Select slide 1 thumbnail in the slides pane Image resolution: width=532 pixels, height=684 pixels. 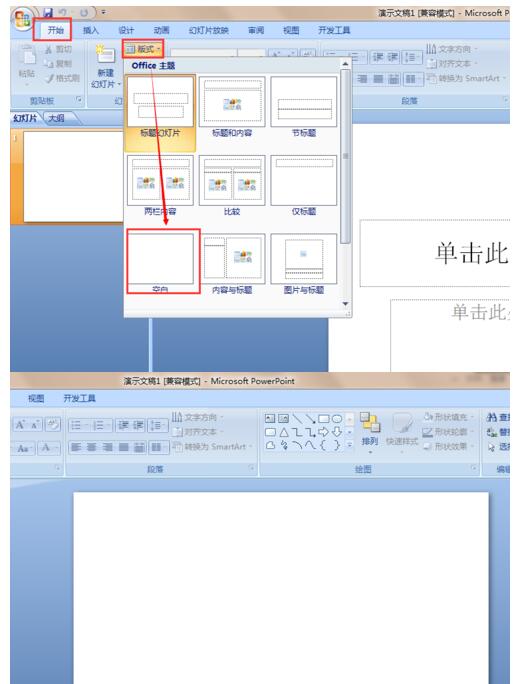pos(73,176)
